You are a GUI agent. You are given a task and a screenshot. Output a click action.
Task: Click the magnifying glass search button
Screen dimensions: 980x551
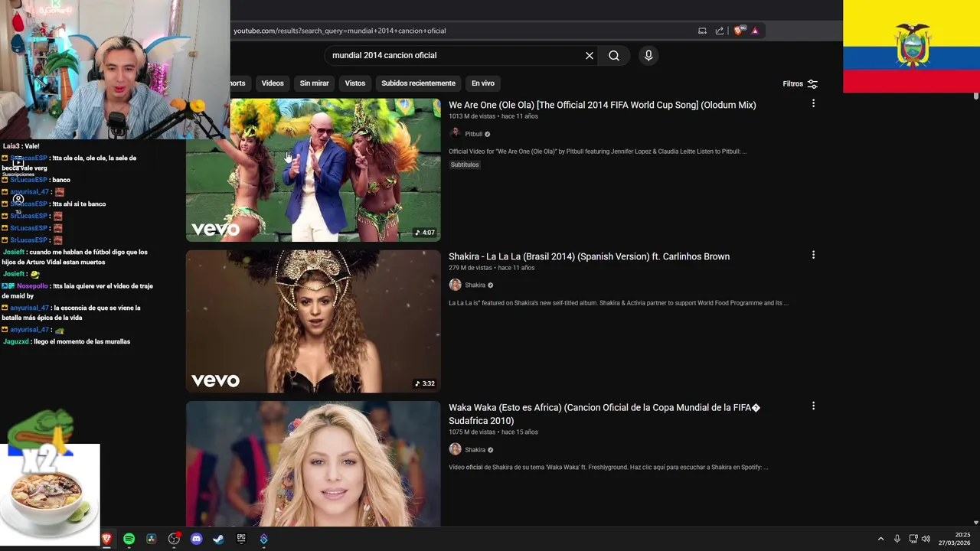pos(614,56)
